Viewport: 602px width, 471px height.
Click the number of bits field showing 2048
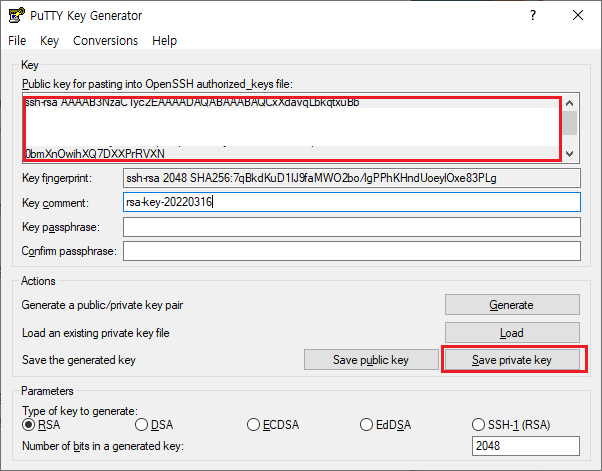coord(526,446)
